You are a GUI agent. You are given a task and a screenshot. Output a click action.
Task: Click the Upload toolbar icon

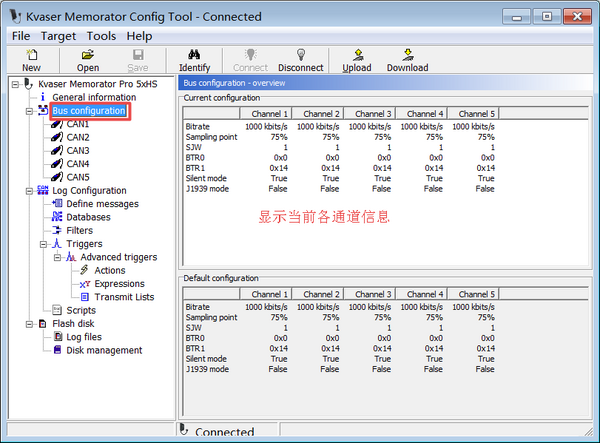point(358,55)
